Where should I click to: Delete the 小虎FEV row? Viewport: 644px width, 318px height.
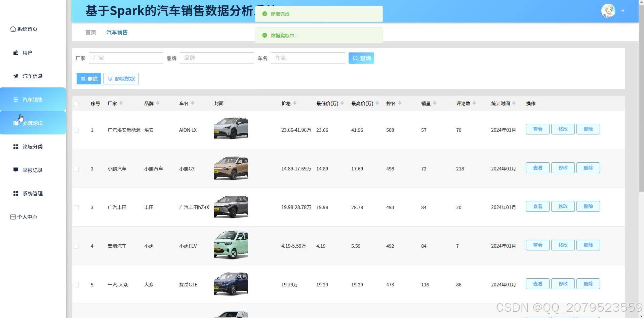pyautogui.click(x=588, y=245)
